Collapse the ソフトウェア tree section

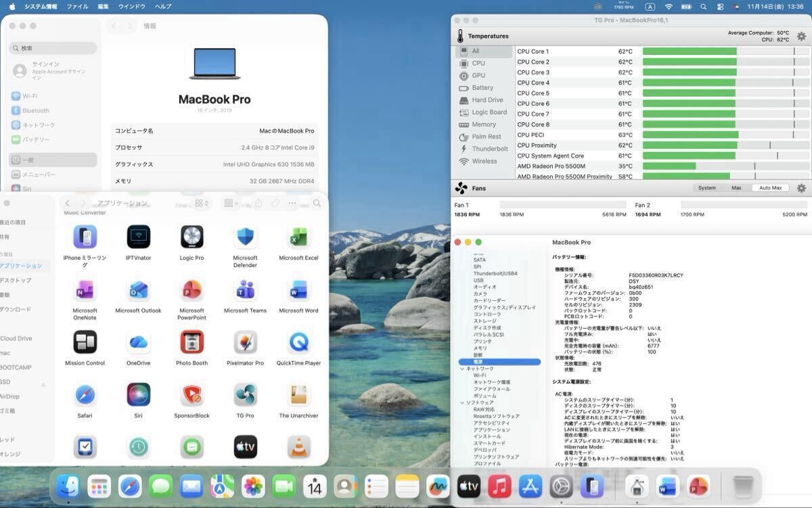(462, 402)
